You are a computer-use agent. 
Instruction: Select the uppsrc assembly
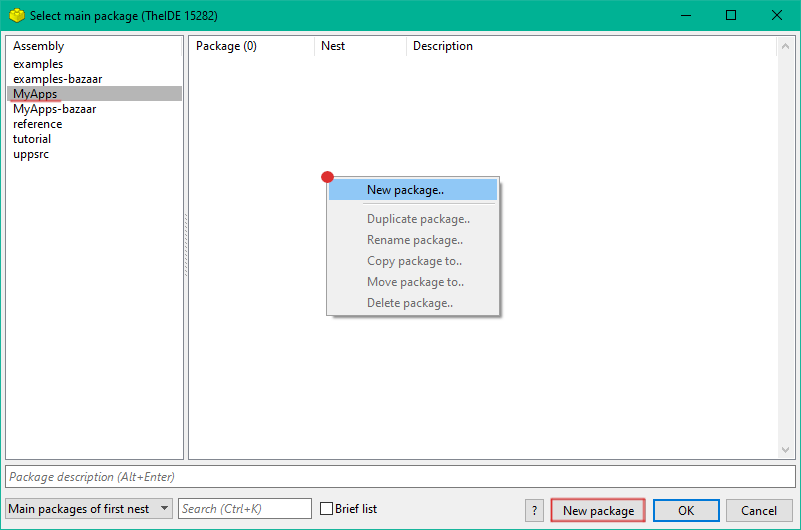point(31,154)
